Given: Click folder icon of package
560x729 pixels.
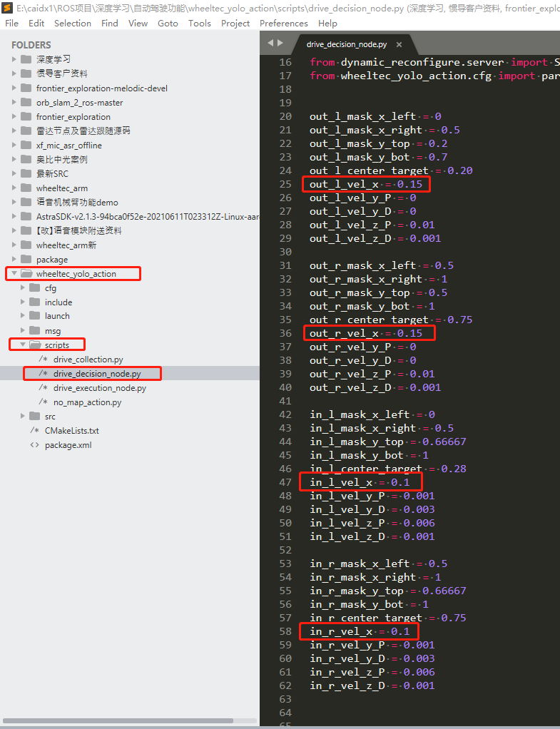Looking at the screenshot, I should tap(26, 260).
